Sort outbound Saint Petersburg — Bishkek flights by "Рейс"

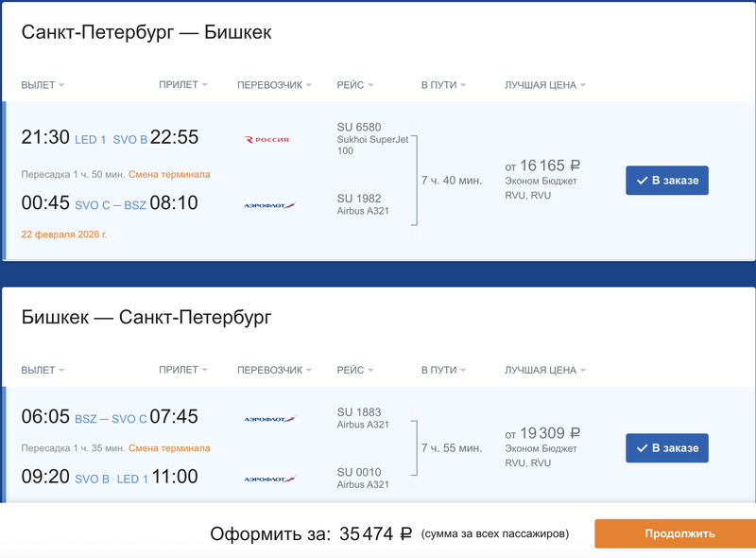click(355, 85)
